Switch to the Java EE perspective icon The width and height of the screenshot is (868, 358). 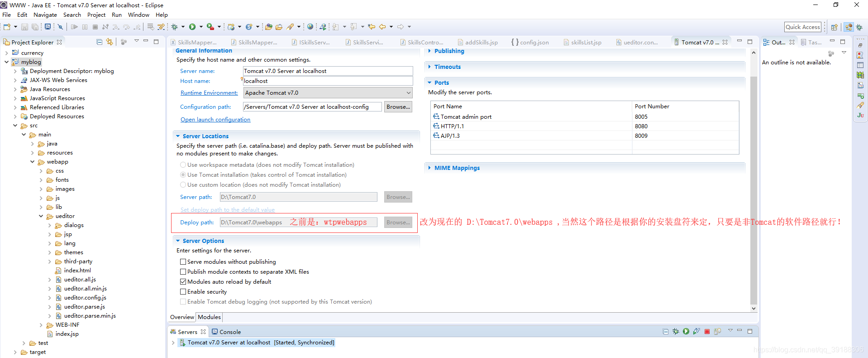pos(849,27)
